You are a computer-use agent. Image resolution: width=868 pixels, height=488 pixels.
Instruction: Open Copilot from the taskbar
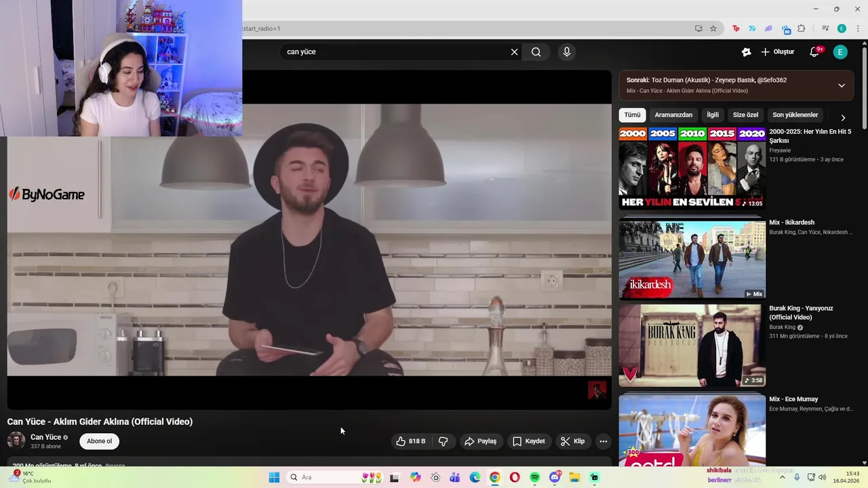(415, 477)
